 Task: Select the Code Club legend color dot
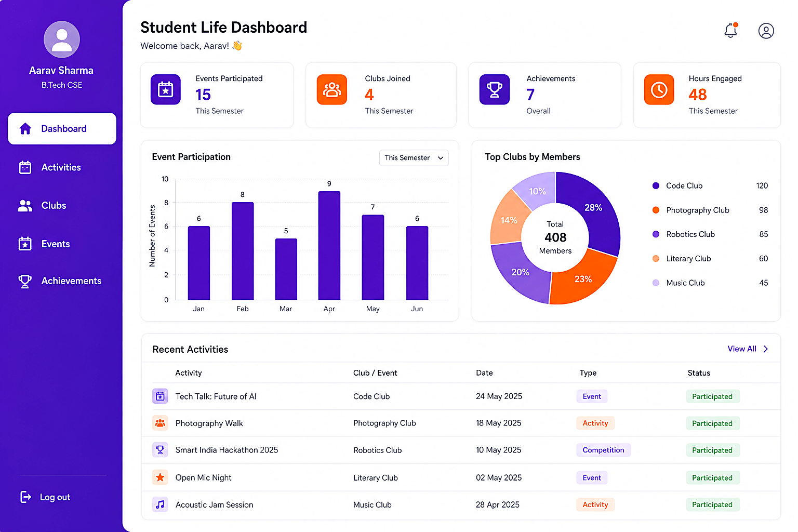tap(656, 186)
